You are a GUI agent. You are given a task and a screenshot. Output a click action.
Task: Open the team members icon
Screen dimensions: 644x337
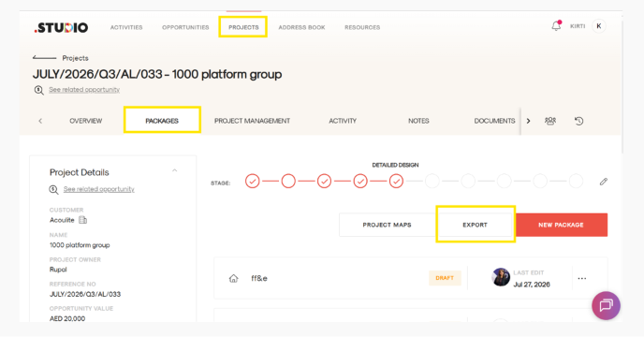click(x=550, y=121)
